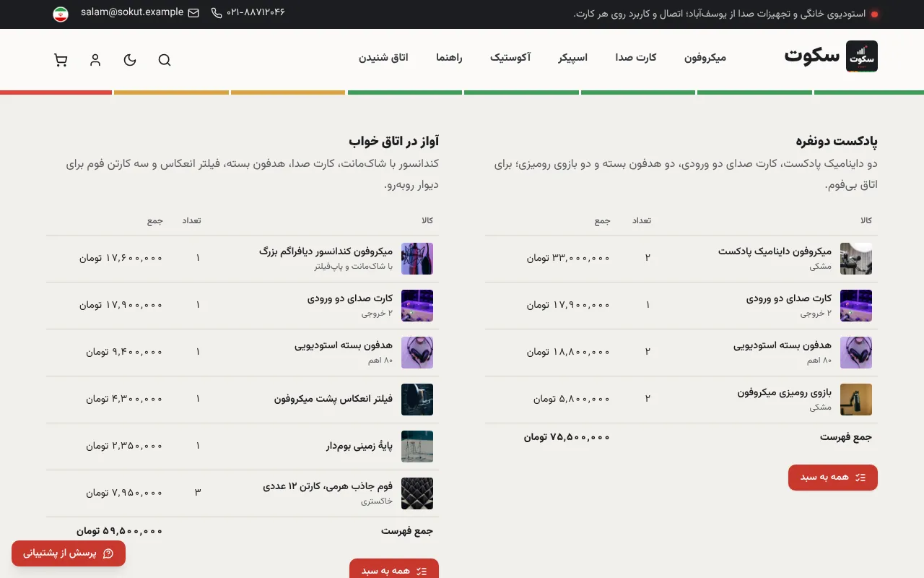Click the Iran flag icon
924x578 pixels.
[x=61, y=14]
